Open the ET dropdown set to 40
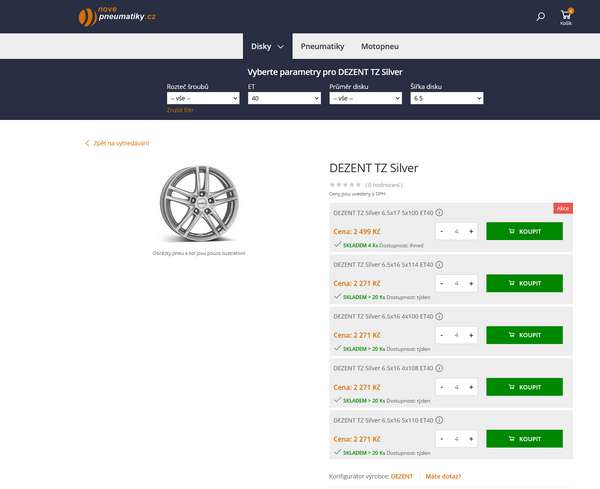This screenshot has height=489, width=600. pos(284,98)
